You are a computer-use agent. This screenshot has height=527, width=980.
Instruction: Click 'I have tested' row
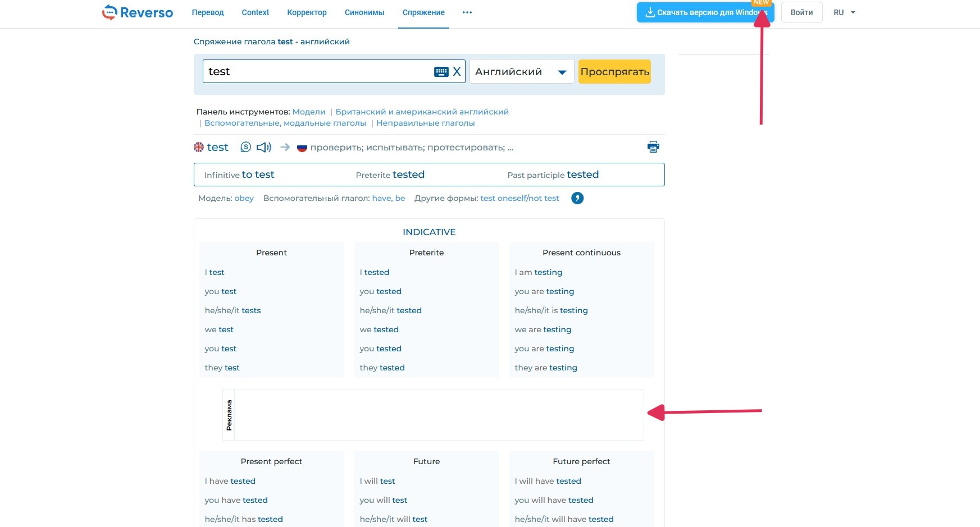230,481
